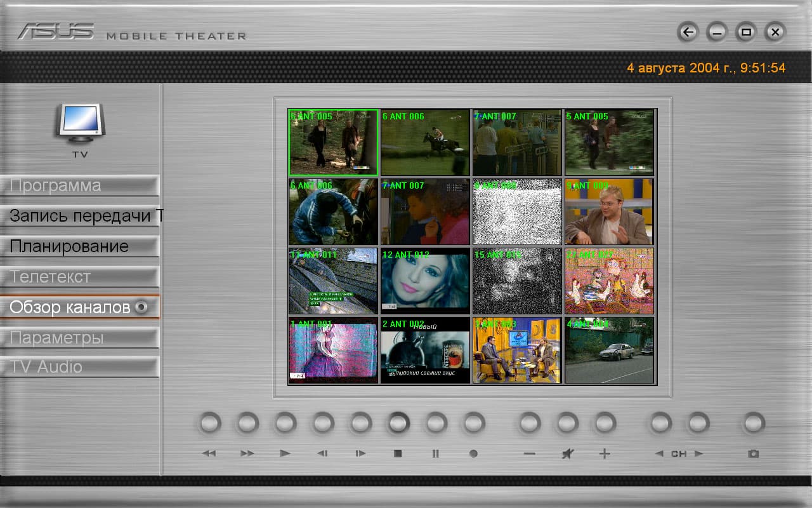Click the round button above the volume minus sign
Screen dimensions: 812x508
(x=530, y=423)
